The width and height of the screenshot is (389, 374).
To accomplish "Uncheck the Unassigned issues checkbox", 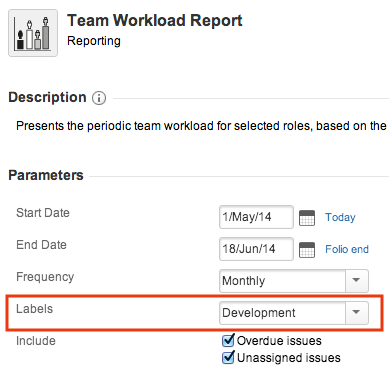I will coord(228,358).
